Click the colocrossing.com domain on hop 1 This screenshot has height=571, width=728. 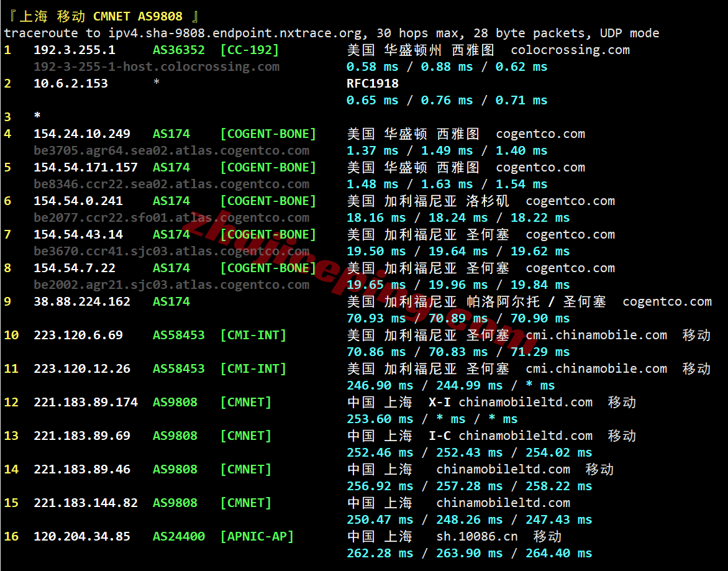point(570,50)
